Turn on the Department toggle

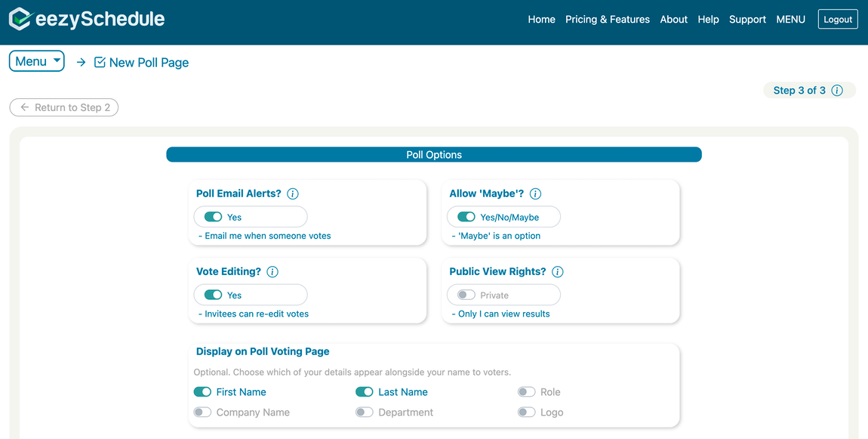click(365, 412)
